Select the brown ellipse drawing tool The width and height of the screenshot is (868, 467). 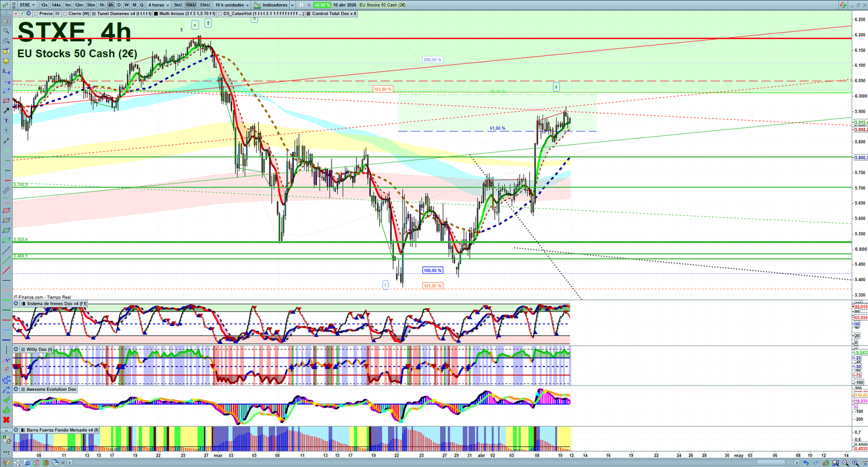tap(6, 220)
